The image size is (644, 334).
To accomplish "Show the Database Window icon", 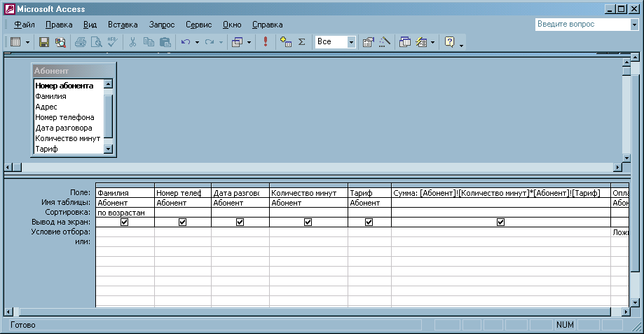I will click(405, 42).
